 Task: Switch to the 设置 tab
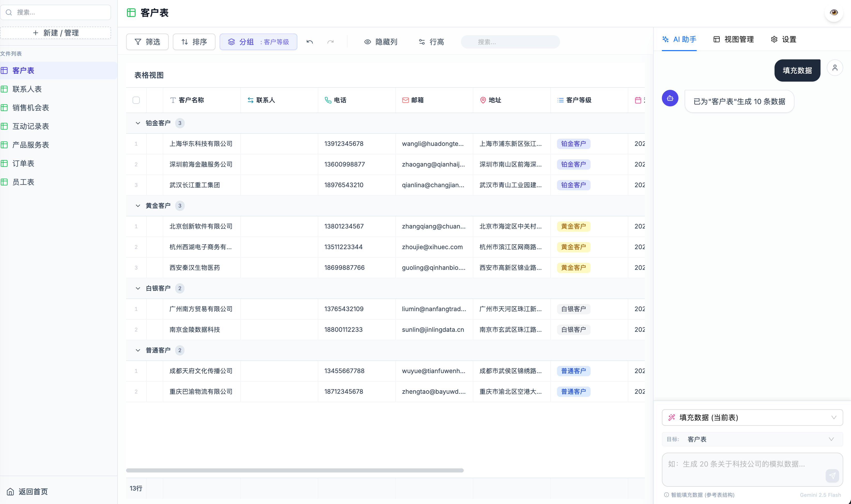[x=783, y=40]
